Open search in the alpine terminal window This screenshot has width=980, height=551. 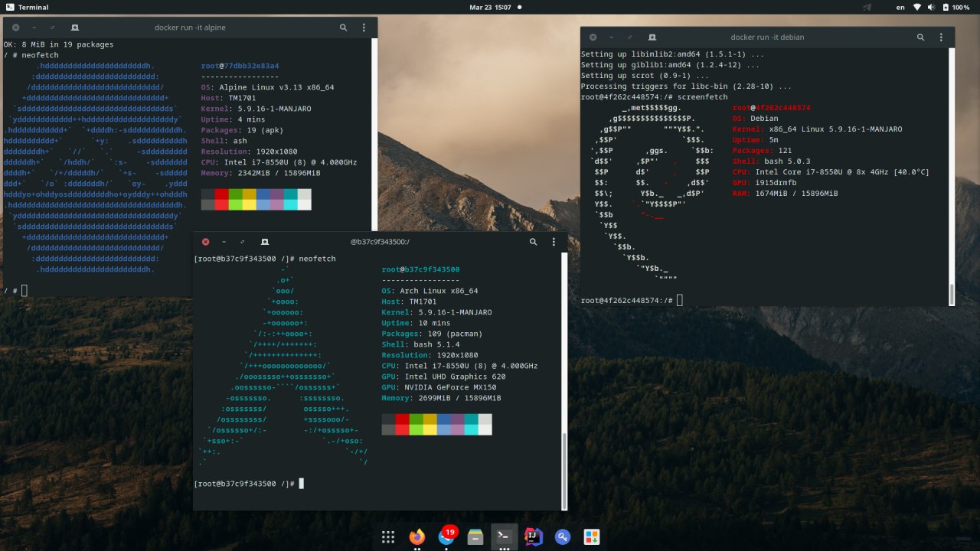344,28
